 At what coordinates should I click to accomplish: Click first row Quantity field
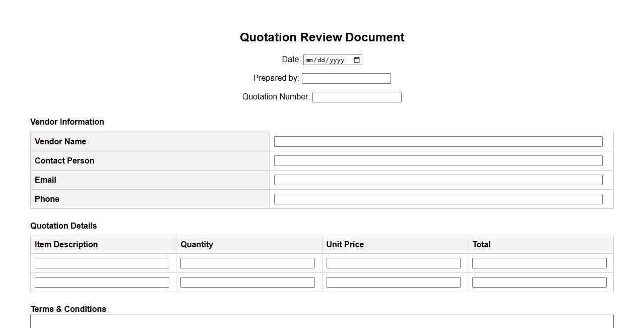click(247, 263)
